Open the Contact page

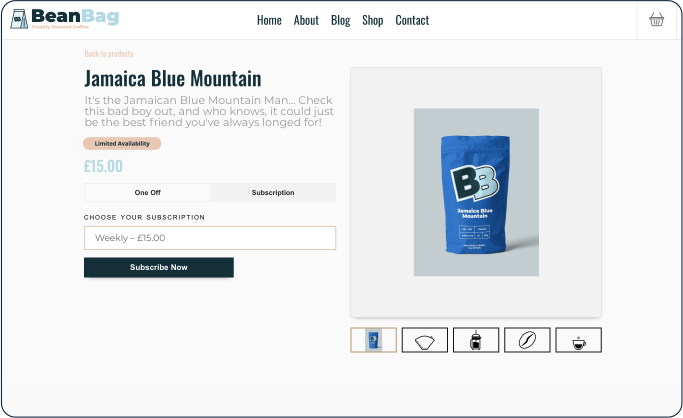(412, 20)
